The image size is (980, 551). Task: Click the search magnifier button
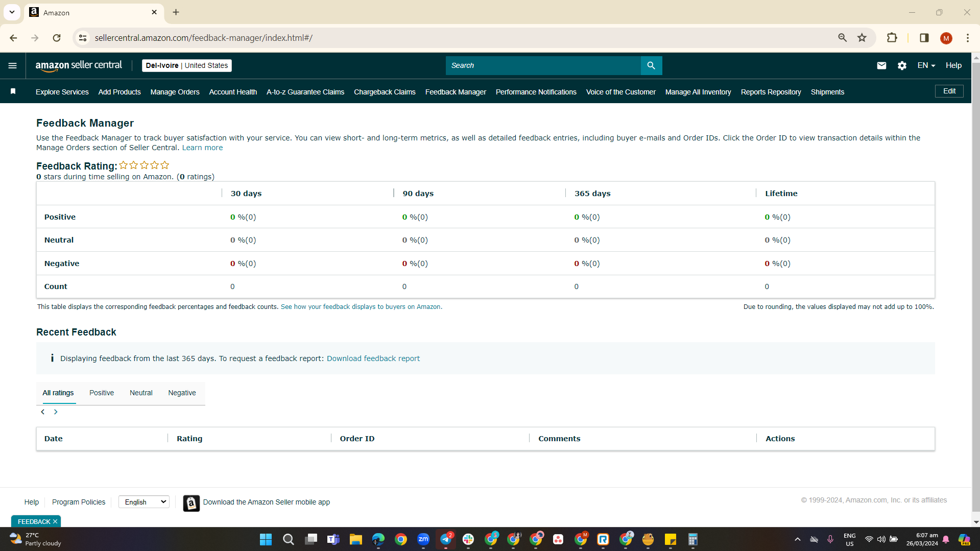651,65
